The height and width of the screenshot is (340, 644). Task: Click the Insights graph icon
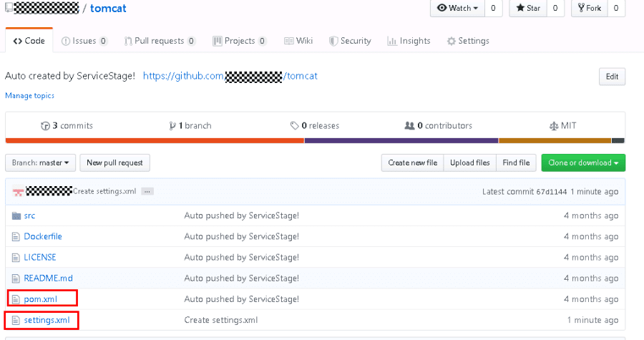tap(392, 41)
